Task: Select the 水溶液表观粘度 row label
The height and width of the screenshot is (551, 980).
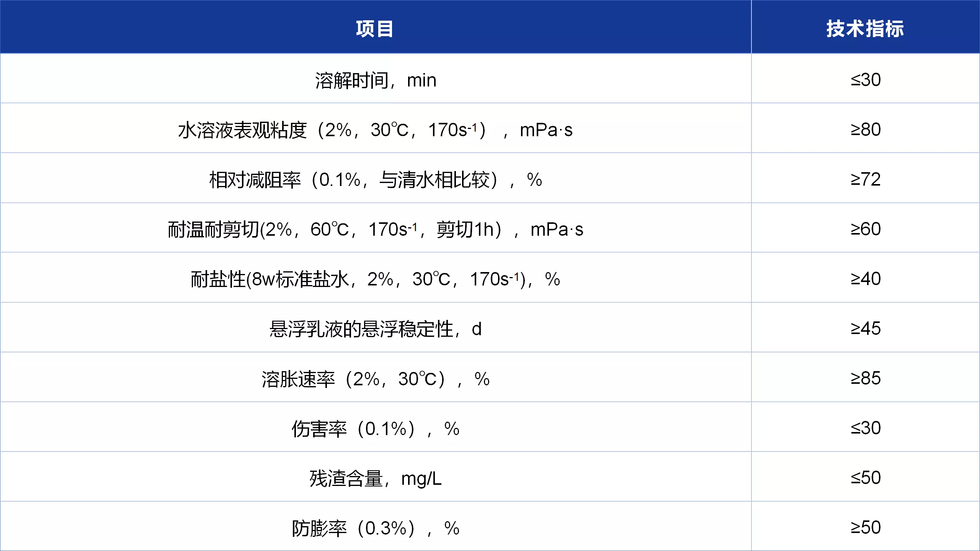Action: pyautogui.click(x=376, y=130)
